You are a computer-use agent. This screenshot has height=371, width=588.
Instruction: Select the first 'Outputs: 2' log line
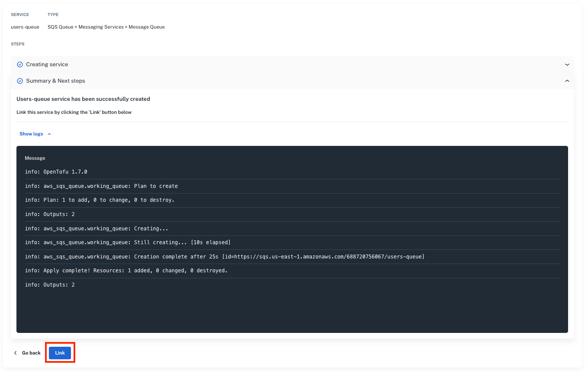pos(50,214)
